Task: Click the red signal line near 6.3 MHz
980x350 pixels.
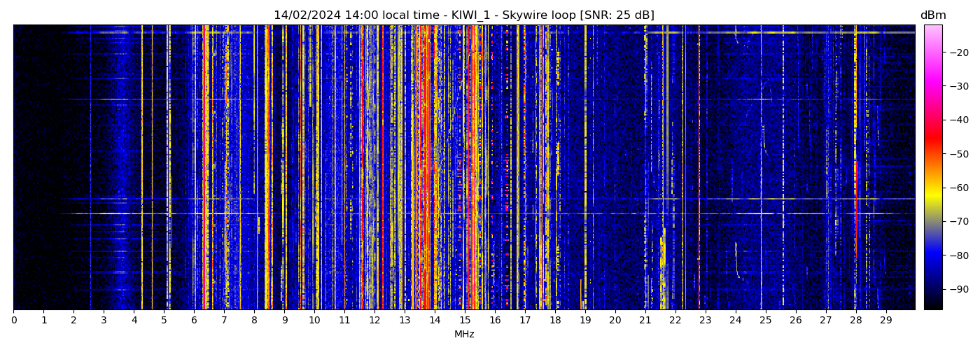Action: 204,168
